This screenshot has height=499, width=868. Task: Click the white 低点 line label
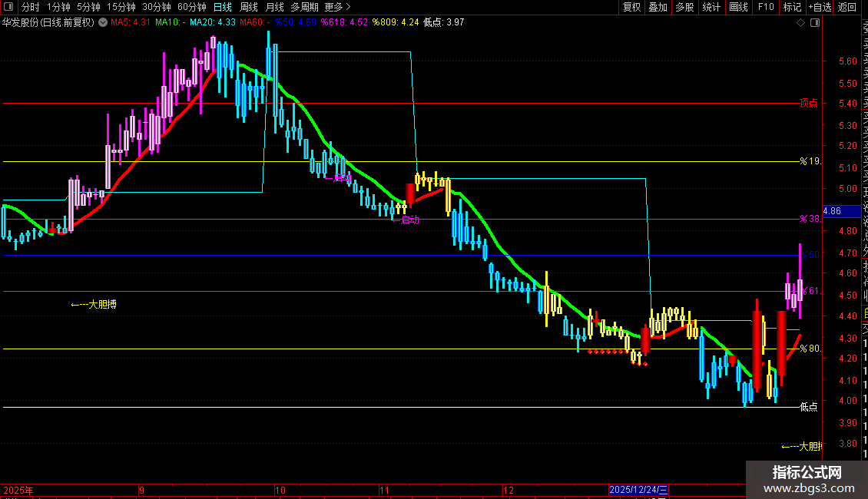pyautogui.click(x=810, y=407)
